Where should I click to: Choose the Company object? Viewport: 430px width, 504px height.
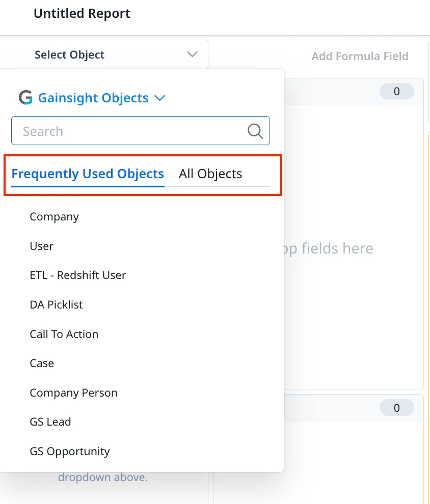coord(55,217)
